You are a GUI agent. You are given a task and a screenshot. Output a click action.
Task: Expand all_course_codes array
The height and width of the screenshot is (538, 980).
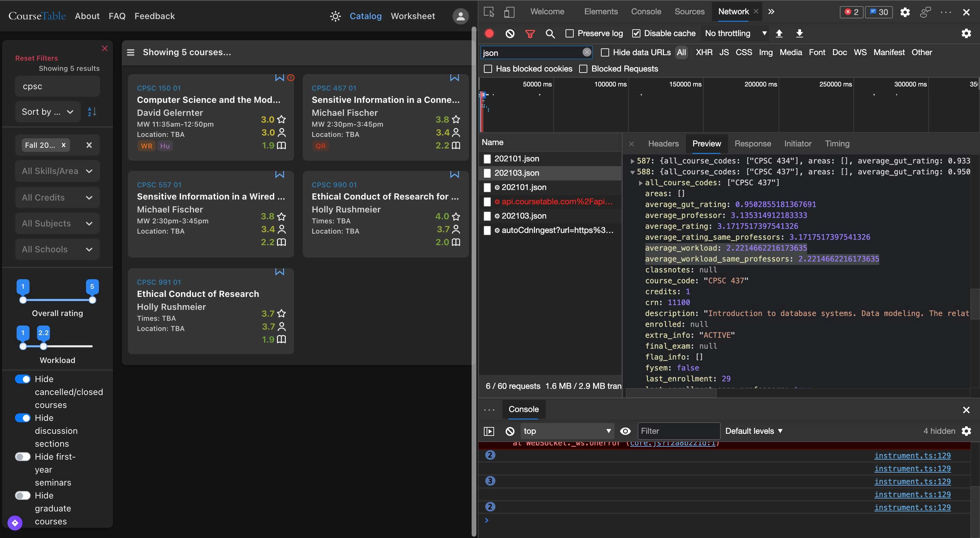tap(641, 183)
